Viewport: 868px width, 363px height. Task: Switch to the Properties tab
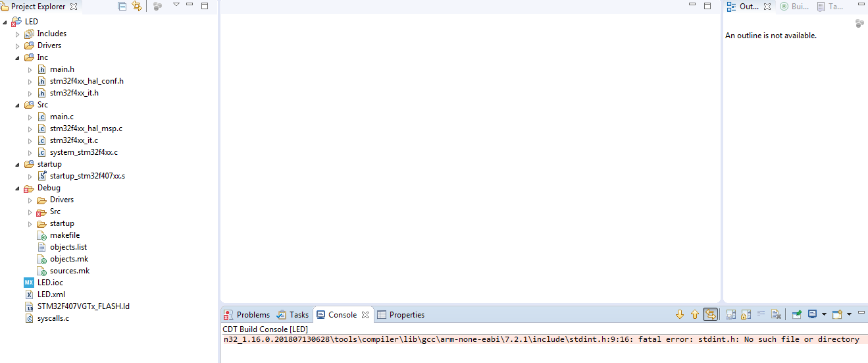point(401,315)
